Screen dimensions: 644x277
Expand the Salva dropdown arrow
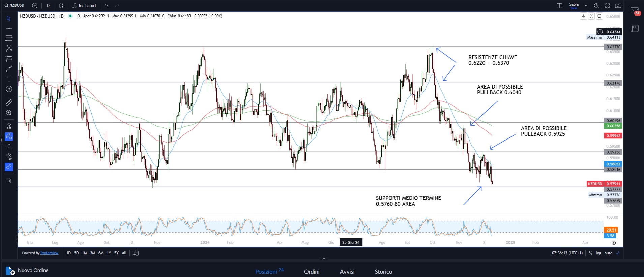(x=586, y=6)
